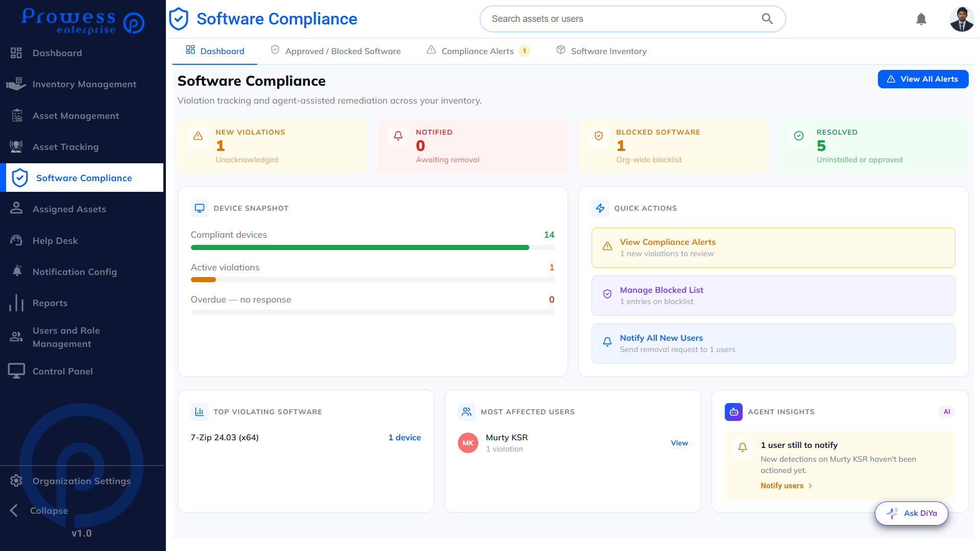Open Assigned Assets section
This screenshot has height=551, width=980.
(x=82, y=209)
